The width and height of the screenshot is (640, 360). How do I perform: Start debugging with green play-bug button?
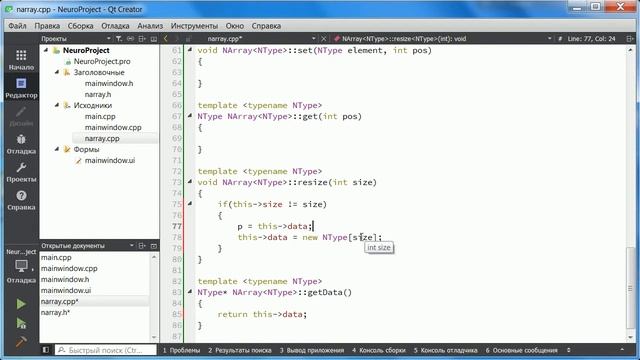(x=21, y=323)
